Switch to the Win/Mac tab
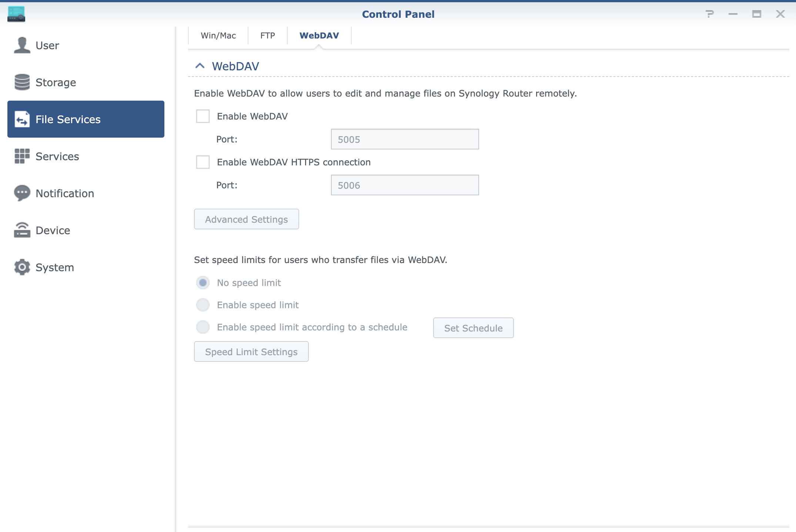The height and width of the screenshot is (532, 796). tap(218, 36)
